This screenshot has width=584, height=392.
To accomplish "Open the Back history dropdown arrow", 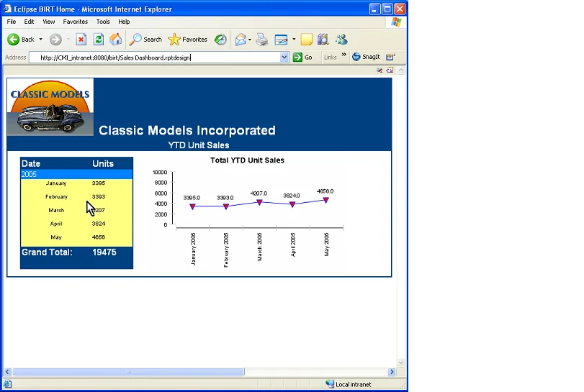I will 40,39.
